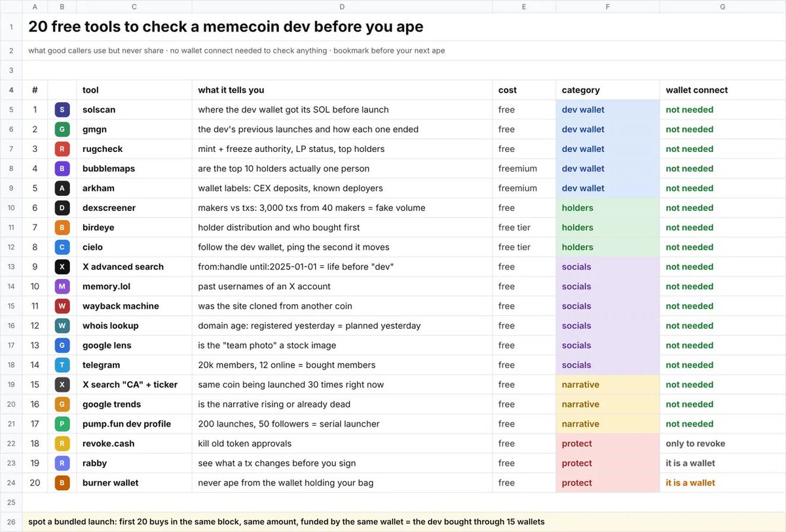This screenshot has height=532, width=786.
Task: Click the X advanced search icon
Action: (62, 267)
